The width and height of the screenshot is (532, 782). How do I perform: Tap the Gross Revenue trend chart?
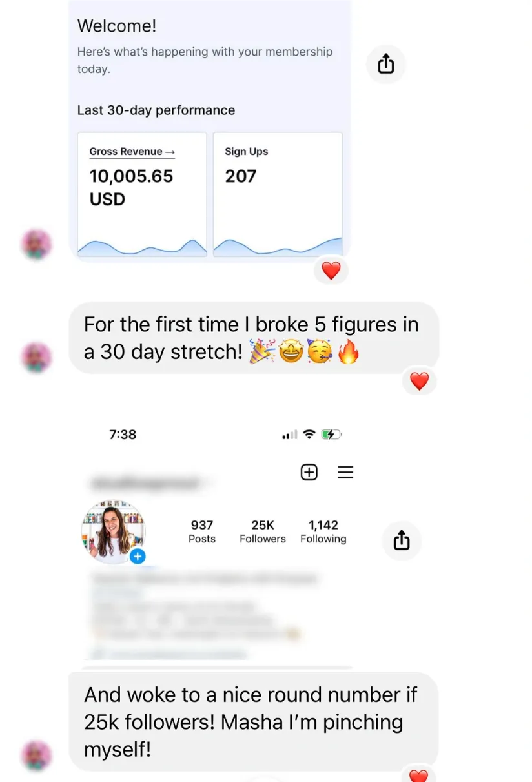click(142, 247)
